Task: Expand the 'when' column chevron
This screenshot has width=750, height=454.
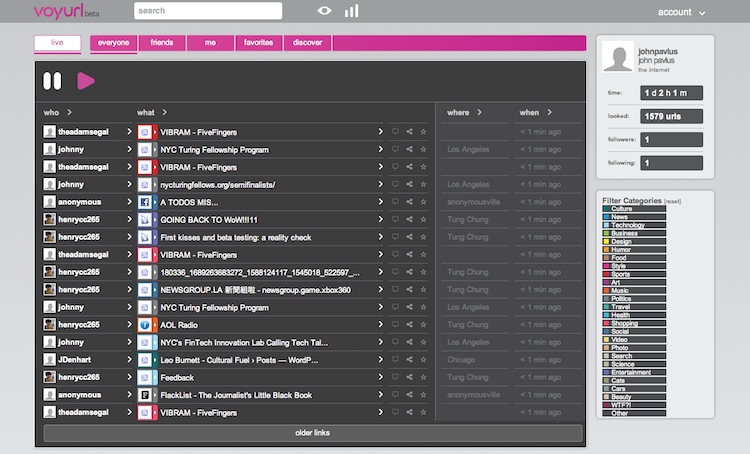Action: tap(550, 112)
